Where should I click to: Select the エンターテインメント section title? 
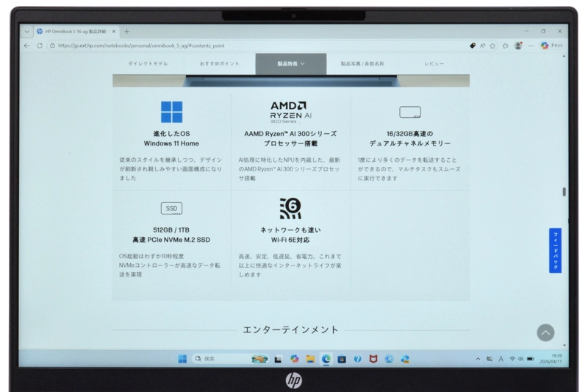[x=290, y=329]
